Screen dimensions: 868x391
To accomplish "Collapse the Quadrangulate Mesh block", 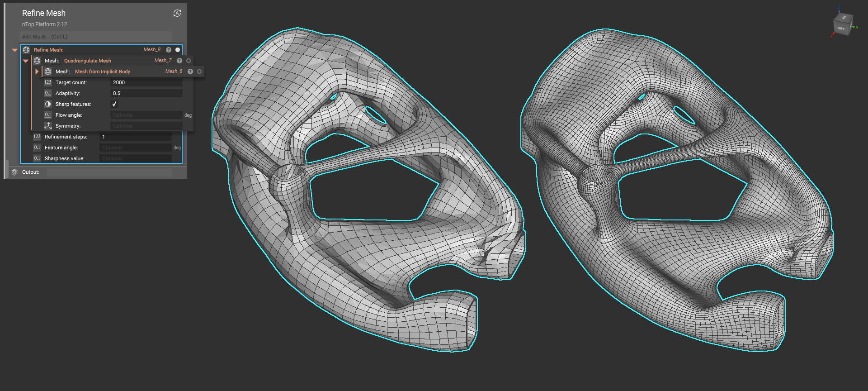I will coord(26,61).
